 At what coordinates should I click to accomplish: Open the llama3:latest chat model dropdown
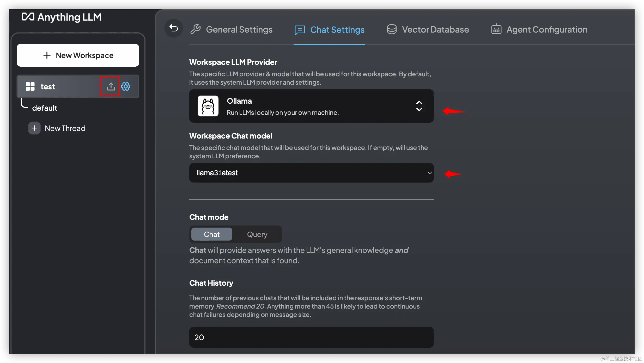pyautogui.click(x=311, y=173)
